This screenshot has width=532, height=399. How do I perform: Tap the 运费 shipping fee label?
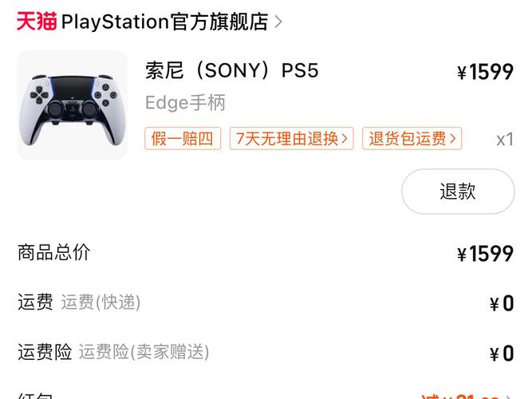[35, 302]
